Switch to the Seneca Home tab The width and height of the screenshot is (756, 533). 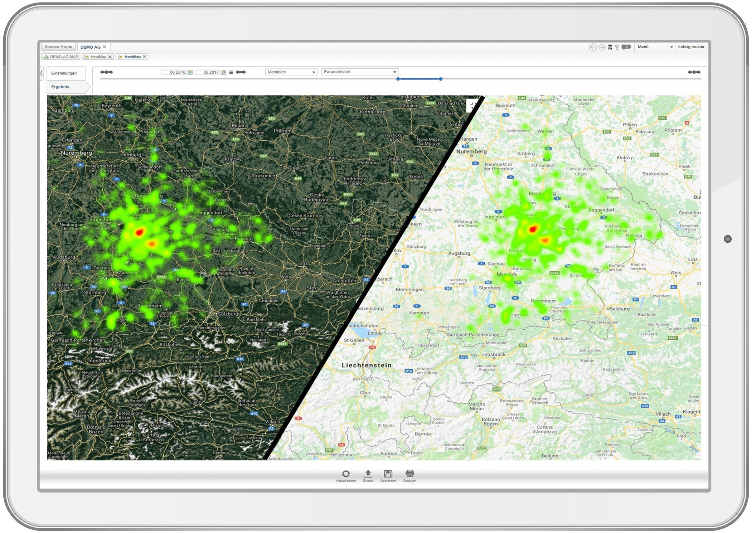59,47
